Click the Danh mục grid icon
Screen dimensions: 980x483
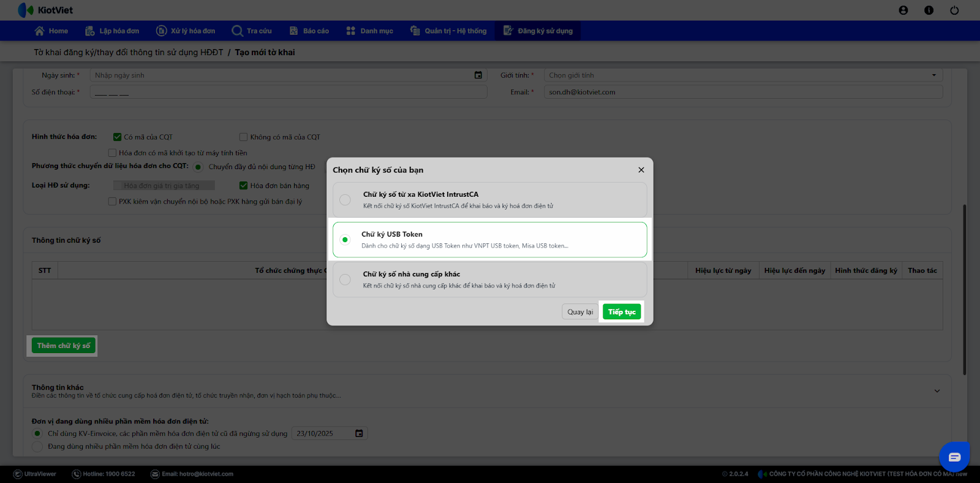tap(351, 31)
